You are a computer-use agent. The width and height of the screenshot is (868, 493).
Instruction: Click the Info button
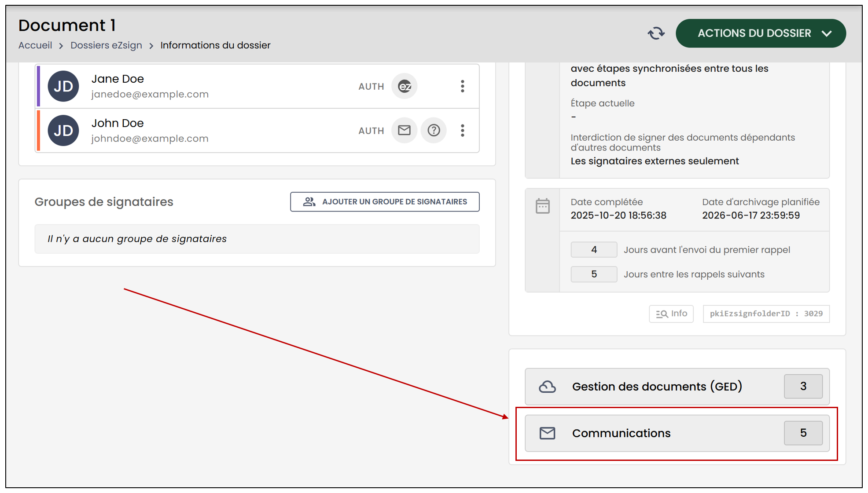(671, 314)
